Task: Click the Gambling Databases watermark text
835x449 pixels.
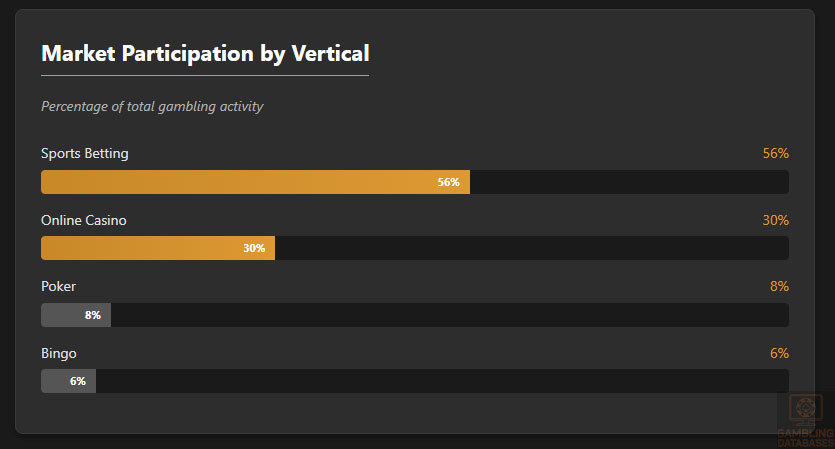Action: (x=805, y=436)
